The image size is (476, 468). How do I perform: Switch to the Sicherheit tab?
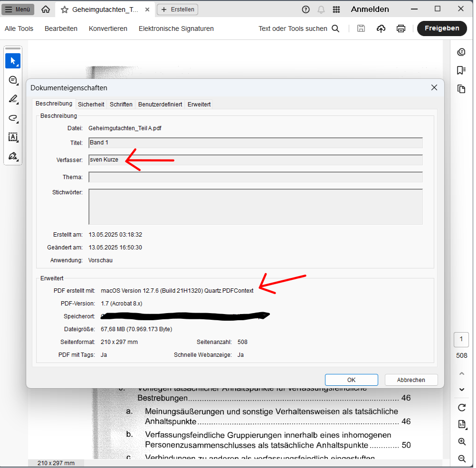pos(91,104)
